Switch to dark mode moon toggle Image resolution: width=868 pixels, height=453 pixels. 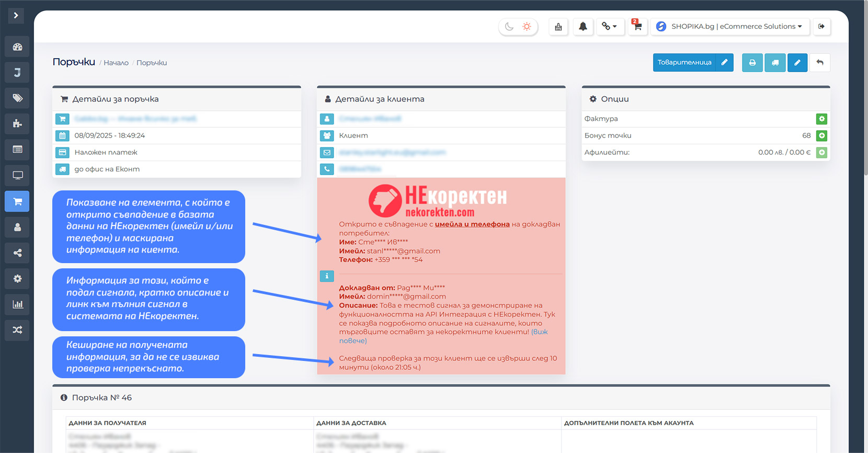coord(509,27)
